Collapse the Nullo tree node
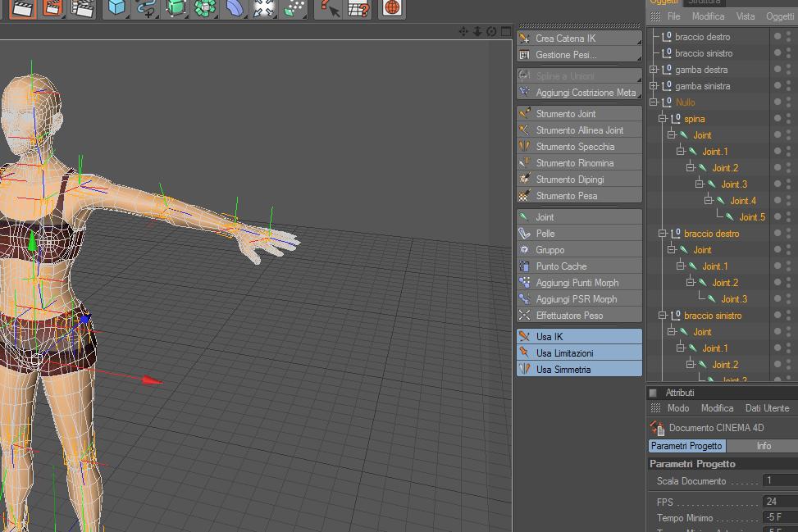The image size is (798, 532). click(x=654, y=102)
